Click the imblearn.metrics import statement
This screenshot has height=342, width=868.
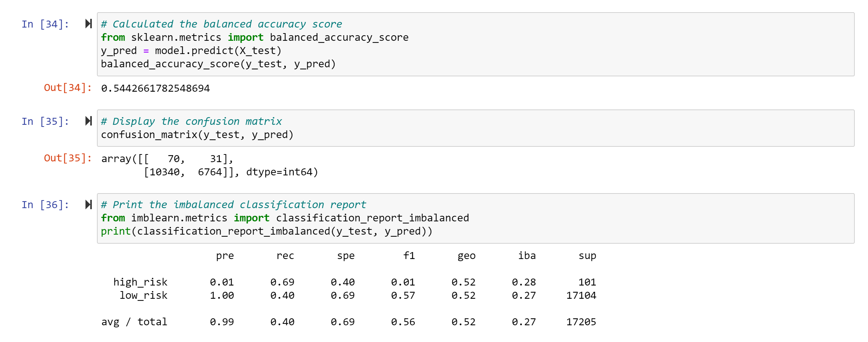285,218
